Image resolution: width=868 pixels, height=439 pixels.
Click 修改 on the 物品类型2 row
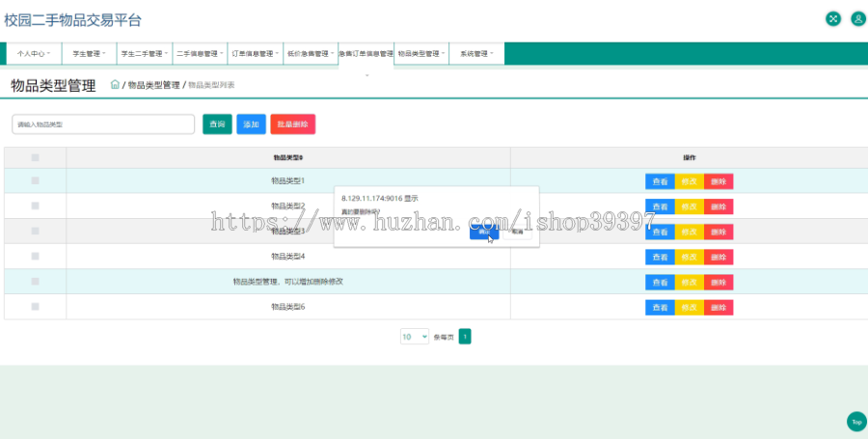click(x=690, y=206)
